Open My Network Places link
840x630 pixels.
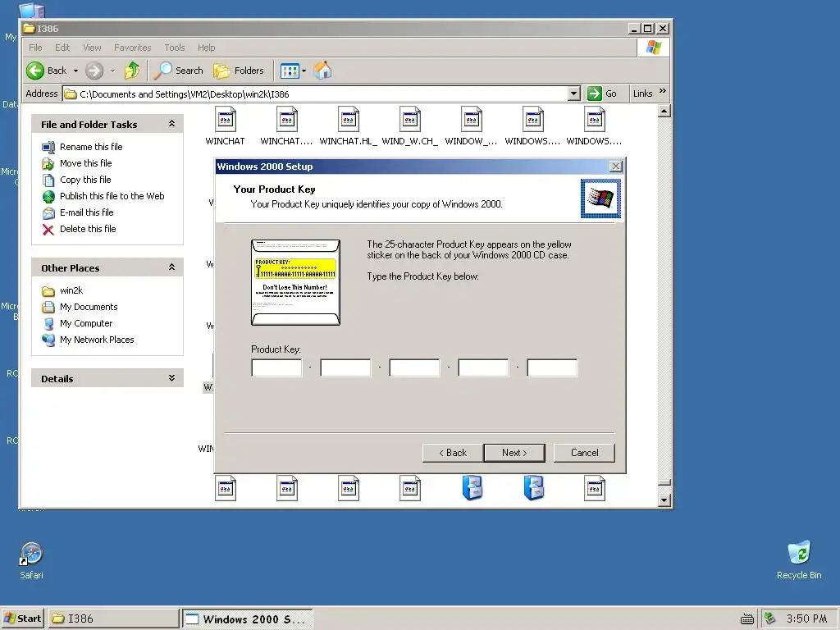coord(97,340)
